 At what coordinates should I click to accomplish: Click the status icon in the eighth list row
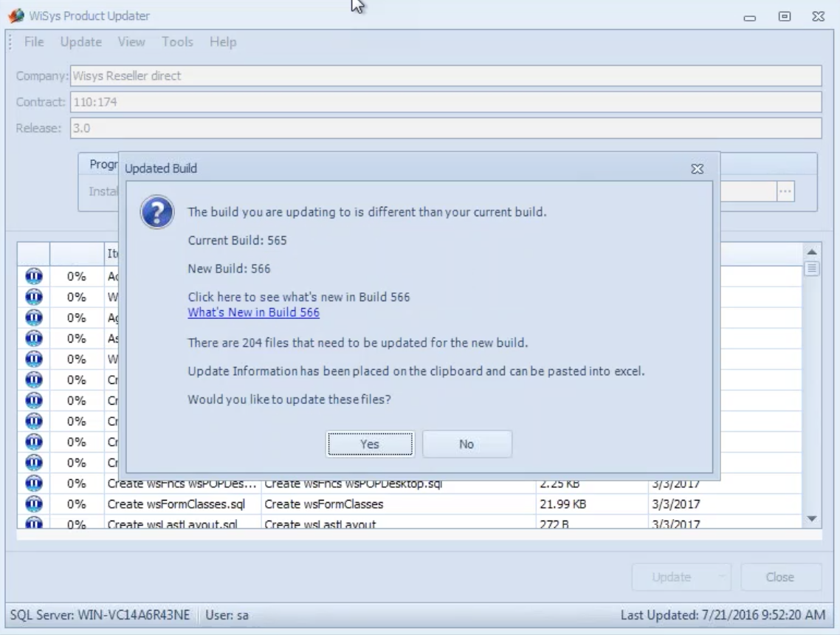click(34, 421)
